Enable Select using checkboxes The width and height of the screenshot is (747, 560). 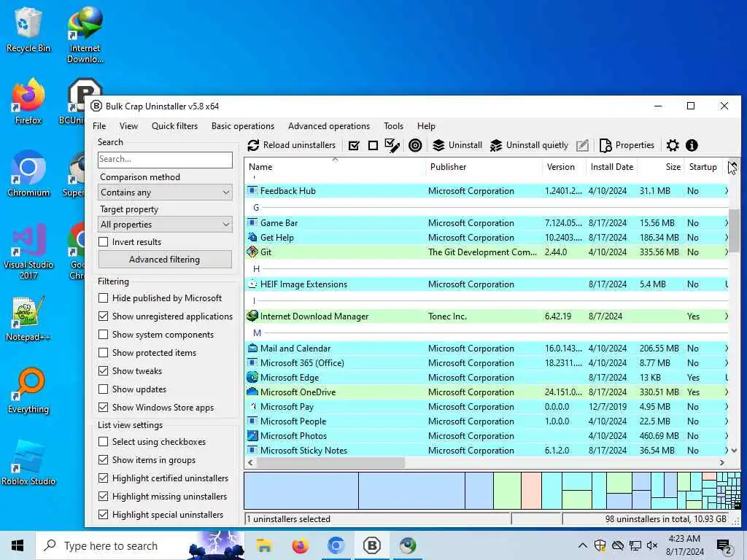[x=103, y=441]
